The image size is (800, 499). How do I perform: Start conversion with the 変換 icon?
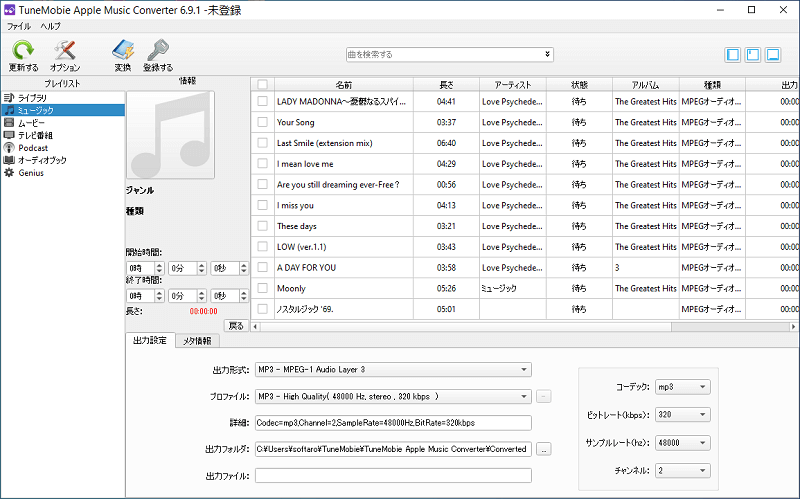(x=123, y=51)
